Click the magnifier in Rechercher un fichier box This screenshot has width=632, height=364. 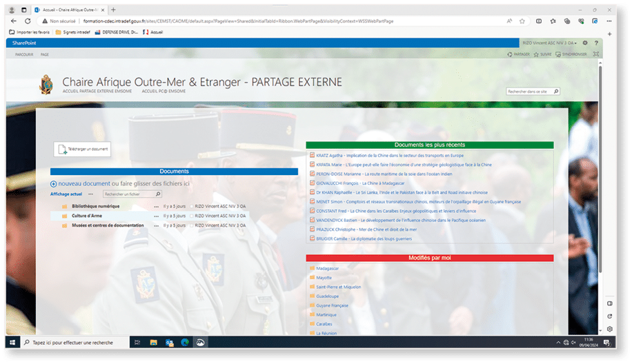(155, 194)
